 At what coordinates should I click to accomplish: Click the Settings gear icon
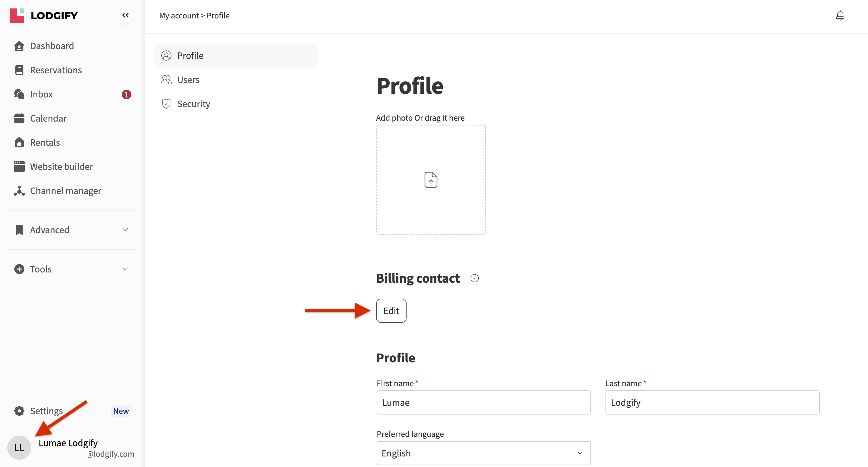[x=19, y=411]
